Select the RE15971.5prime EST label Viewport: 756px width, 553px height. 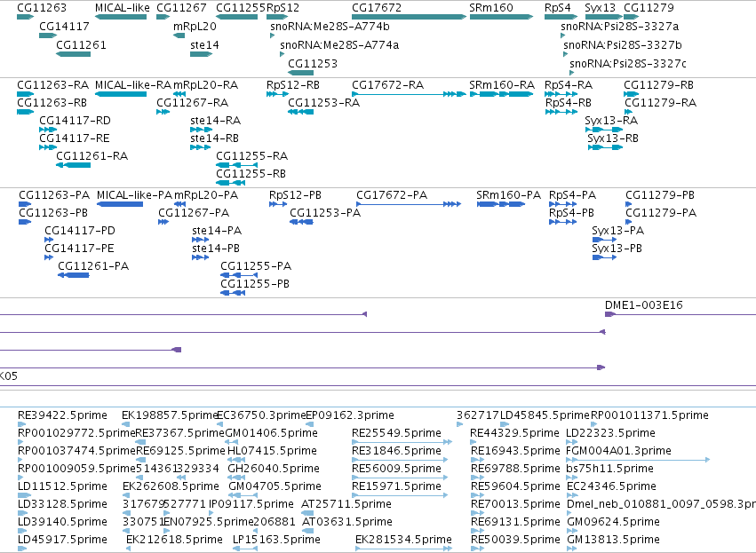[397, 486]
